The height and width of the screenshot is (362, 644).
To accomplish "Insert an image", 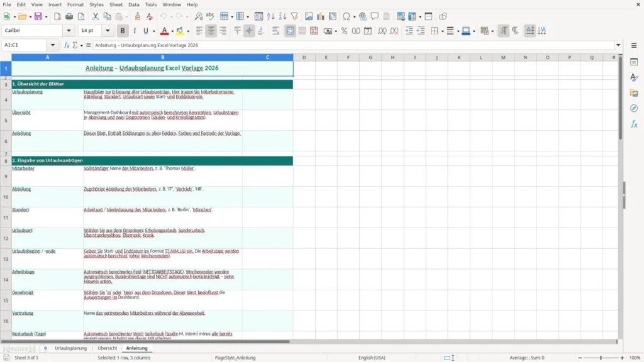I will [309, 16].
